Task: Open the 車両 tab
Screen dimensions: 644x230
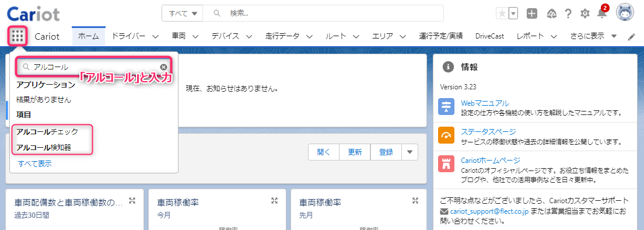Action: coord(178,36)
